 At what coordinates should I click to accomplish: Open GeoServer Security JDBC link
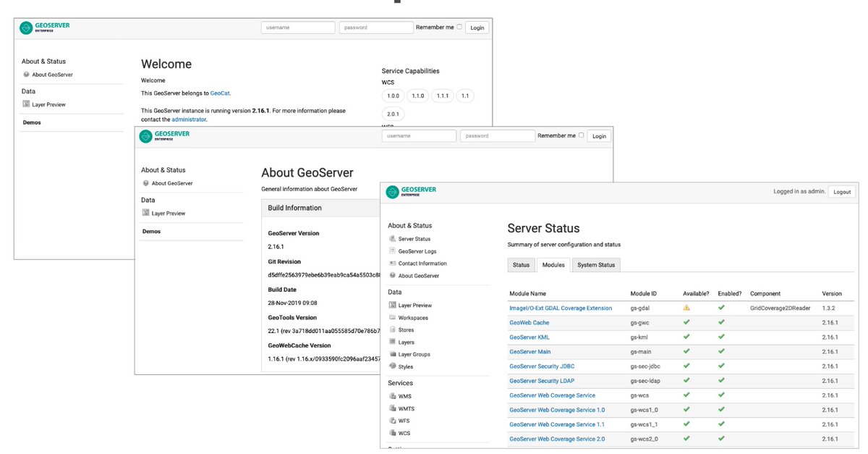click(542, 366)
